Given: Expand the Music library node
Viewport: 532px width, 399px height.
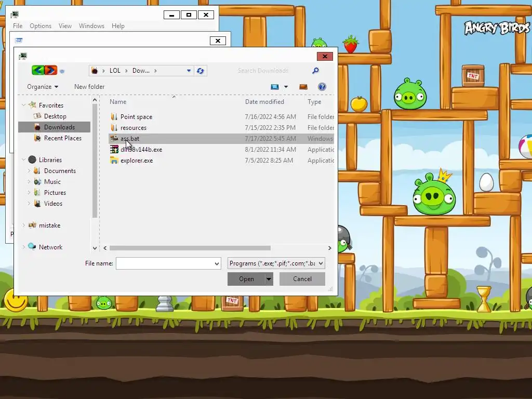Looking at the screenshot, I should coord(29,181).
